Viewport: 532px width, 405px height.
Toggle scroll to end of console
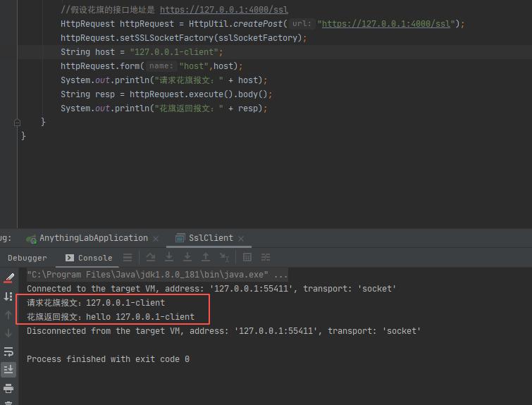point(8,369)
